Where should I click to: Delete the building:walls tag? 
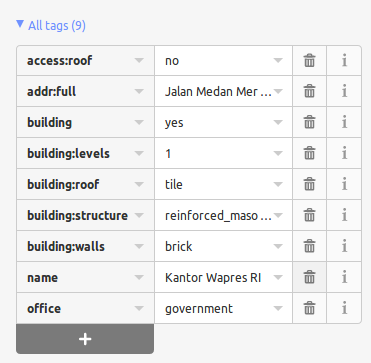(309, 246)
